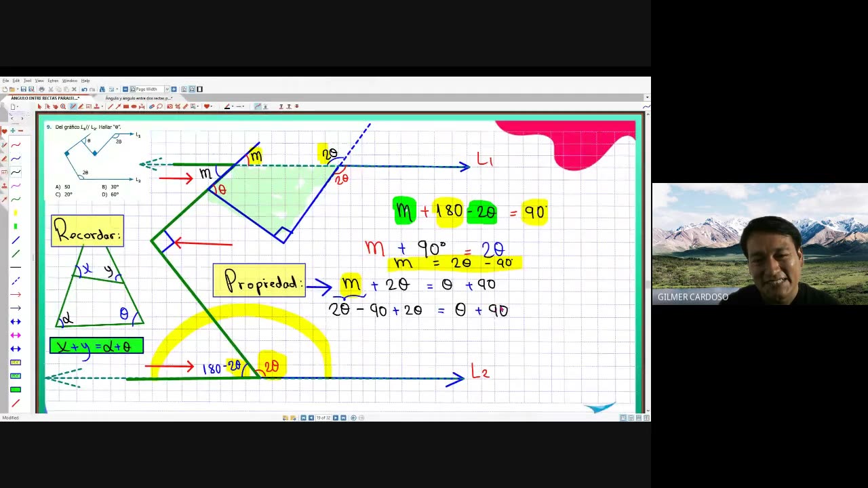
Task: Select the Lasso selection tool
Action: pyautogui.click(x=159, y=106)
